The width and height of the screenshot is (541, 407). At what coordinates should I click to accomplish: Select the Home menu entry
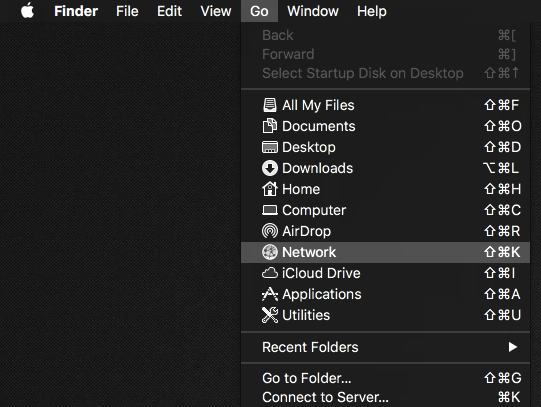point(385,189)
